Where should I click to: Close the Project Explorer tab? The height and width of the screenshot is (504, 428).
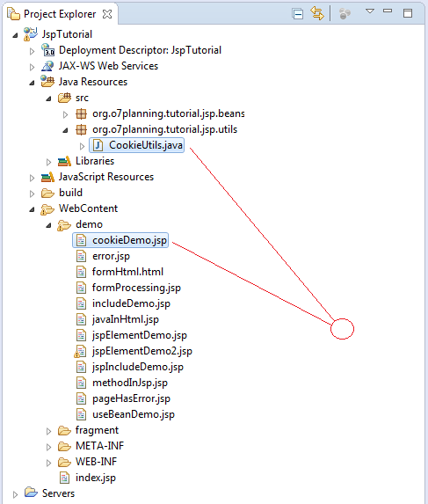pos(107,14)
